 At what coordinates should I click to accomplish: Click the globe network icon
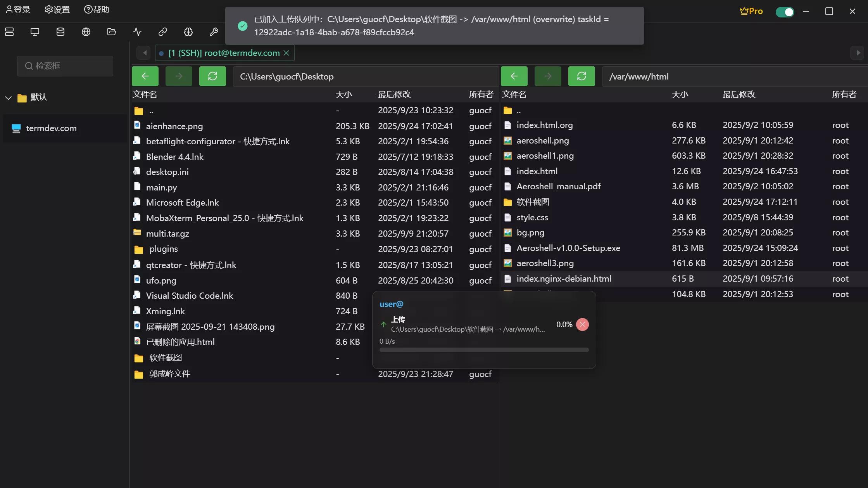click(86, 32)
